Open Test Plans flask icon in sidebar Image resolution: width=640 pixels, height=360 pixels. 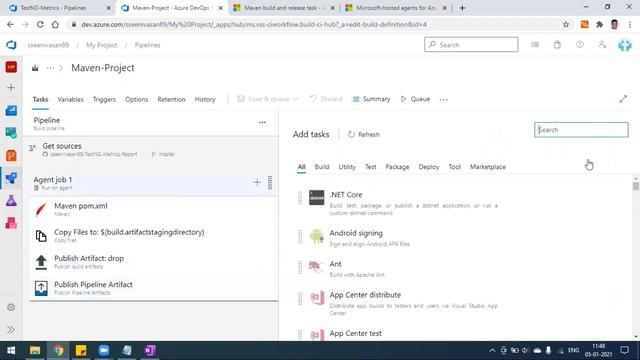click(x=11, y=200)
